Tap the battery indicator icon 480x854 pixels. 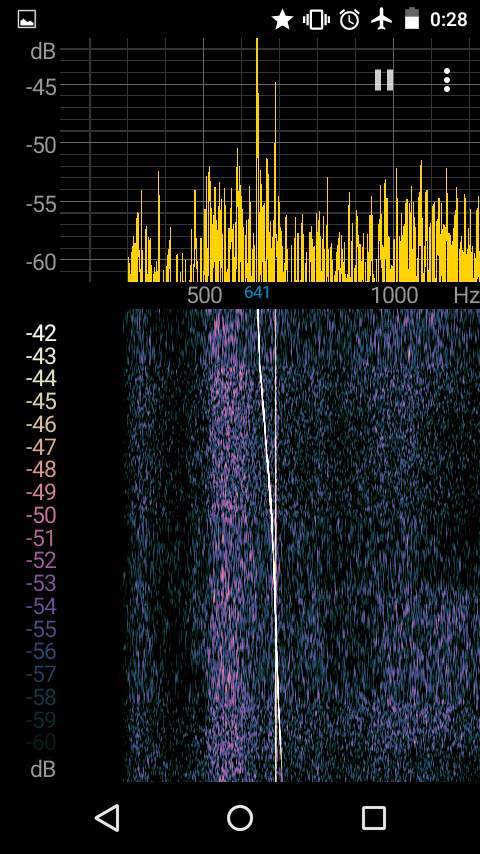412,19
